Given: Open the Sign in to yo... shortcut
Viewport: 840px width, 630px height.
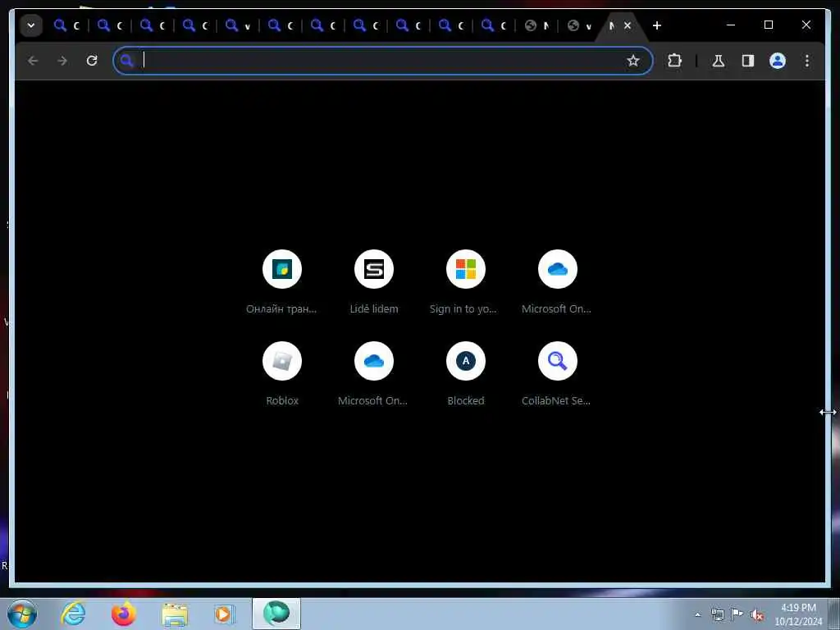Looking at the screenshot, I should 466,282.
